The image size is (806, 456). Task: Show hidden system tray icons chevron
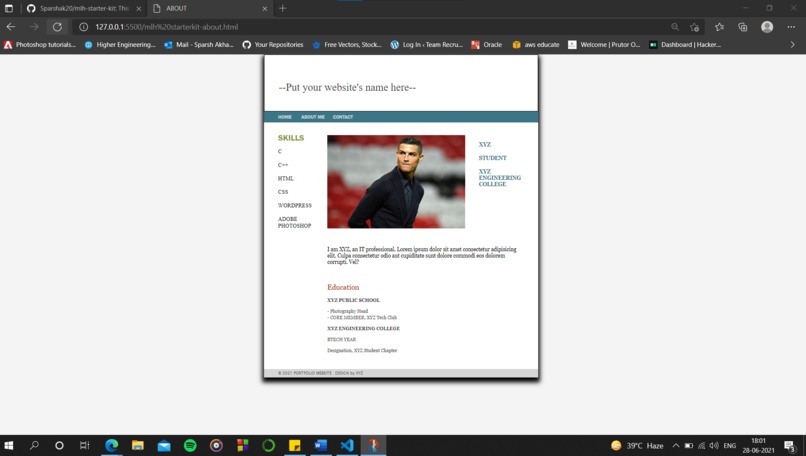676,446
